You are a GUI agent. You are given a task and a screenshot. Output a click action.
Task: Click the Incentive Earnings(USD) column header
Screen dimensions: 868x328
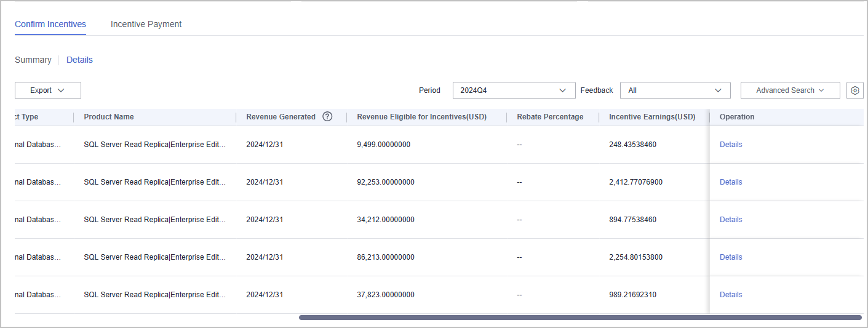[x=652, y=117]
